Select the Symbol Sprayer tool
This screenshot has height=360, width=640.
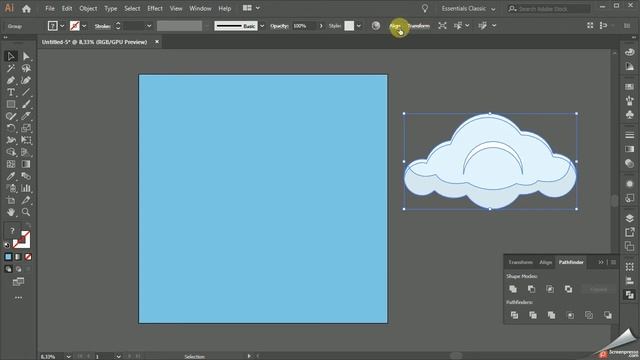pos(11,188)
